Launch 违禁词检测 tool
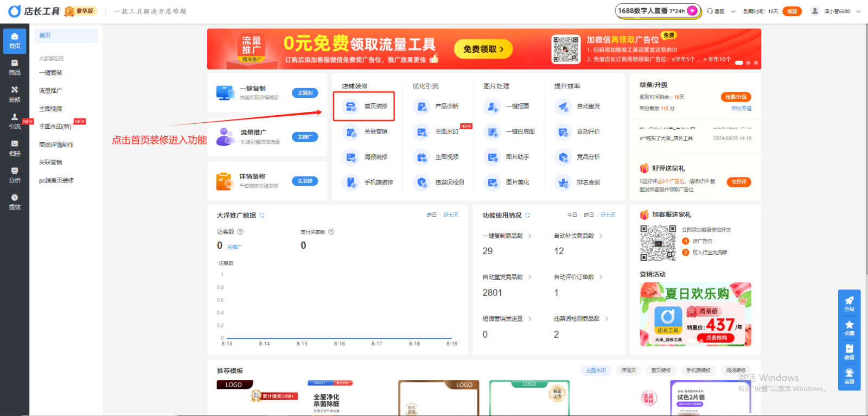Image resolution: width=868 pixels, height=416 pixels. pos(438,182)
